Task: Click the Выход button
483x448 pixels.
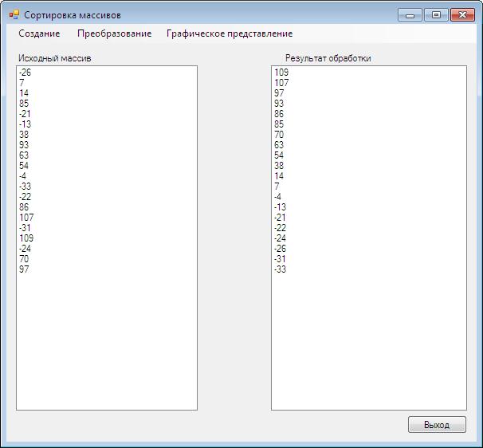Action: (437, 425)
